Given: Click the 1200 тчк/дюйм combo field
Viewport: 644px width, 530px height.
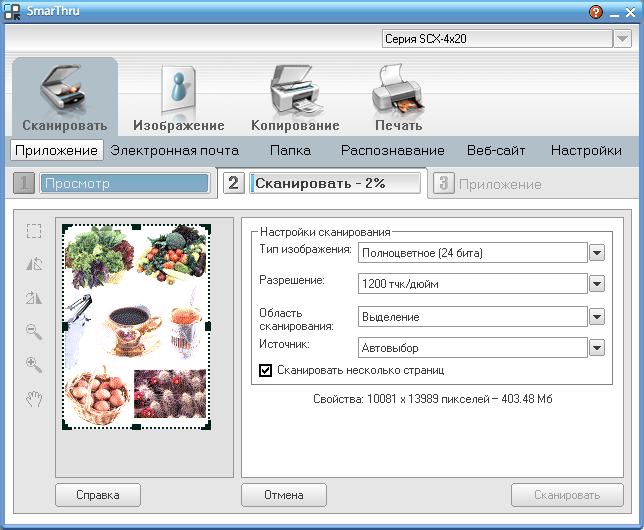Looking at the screenshot, I should 473,283.
